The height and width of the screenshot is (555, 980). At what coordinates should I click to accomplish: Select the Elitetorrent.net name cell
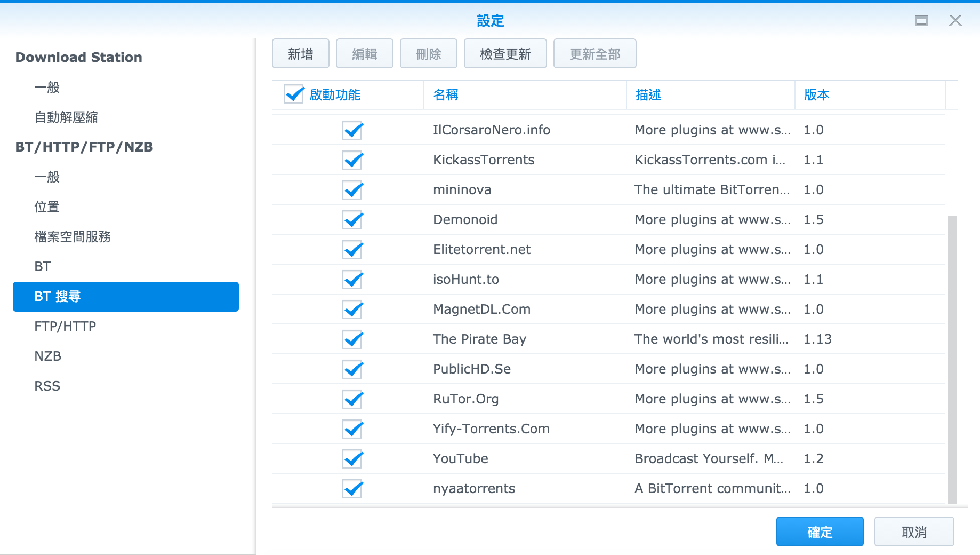tap(481, 250)
